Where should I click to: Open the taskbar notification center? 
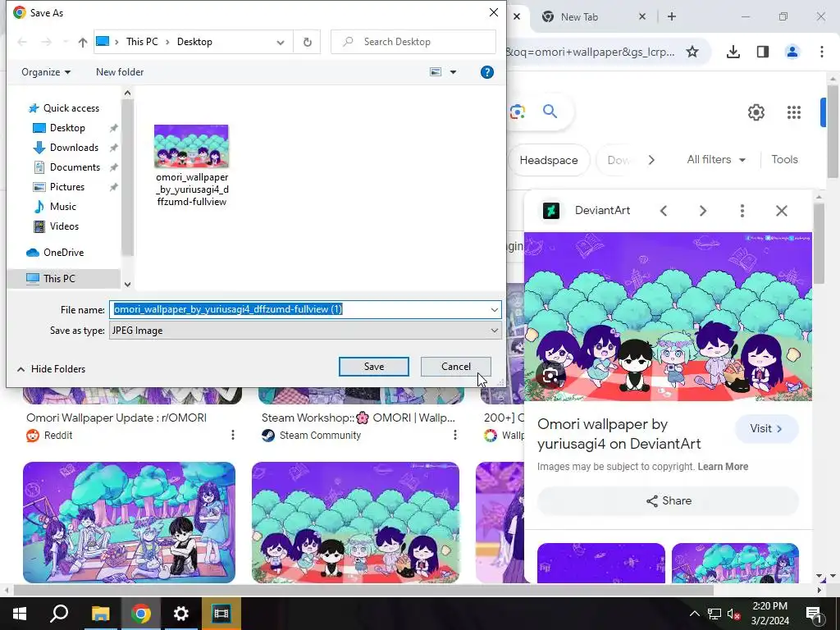(x=814, y=614)
